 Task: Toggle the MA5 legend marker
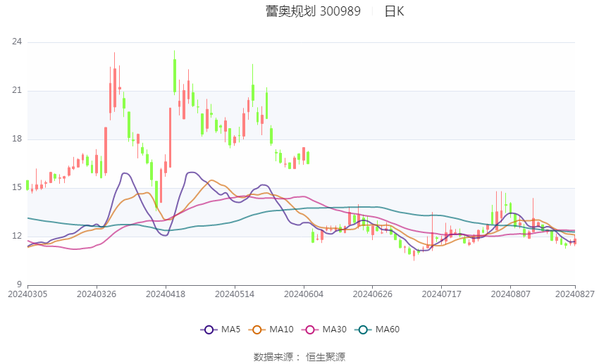[x=209, y=330]
